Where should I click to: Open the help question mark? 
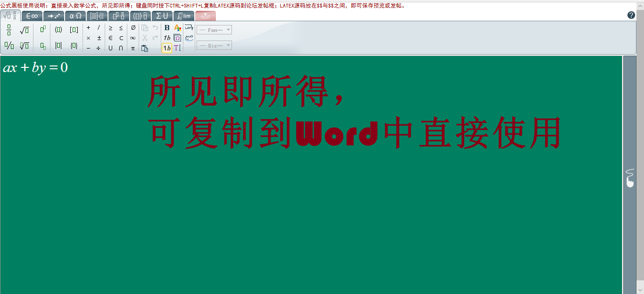[x=631, y=15]
